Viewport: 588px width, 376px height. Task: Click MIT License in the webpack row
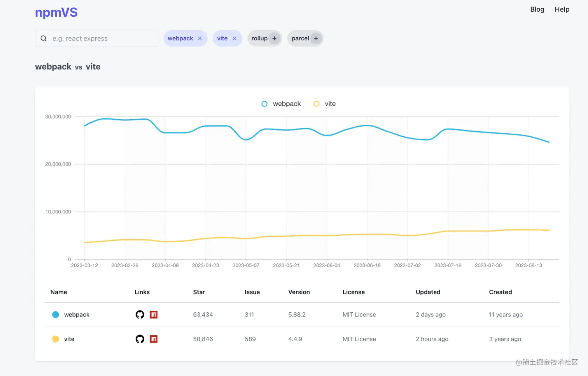[359, 315]
